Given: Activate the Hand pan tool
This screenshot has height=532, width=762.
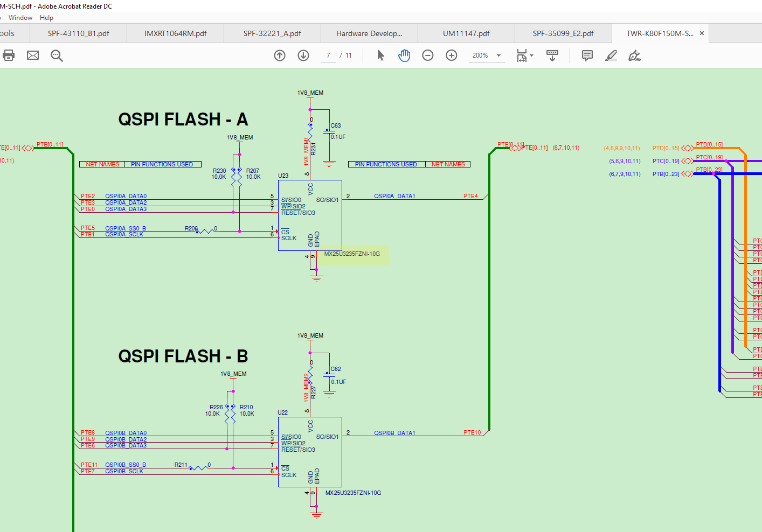Looking at the screenshot, I should (404, 55).
